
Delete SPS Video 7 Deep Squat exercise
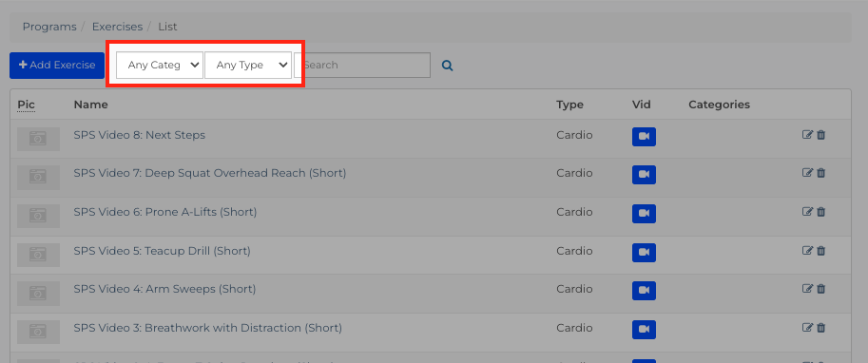coord(821,173)
